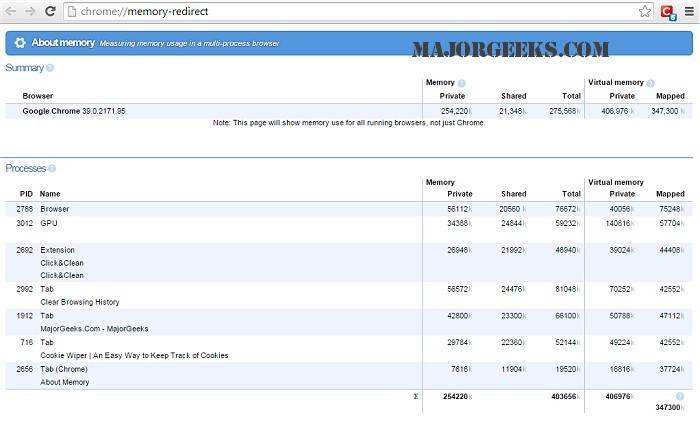Click the 11904k shared value for PID 2656
Image resolution: width=700 pixels, height=421 pixels.
coord(513,369)
